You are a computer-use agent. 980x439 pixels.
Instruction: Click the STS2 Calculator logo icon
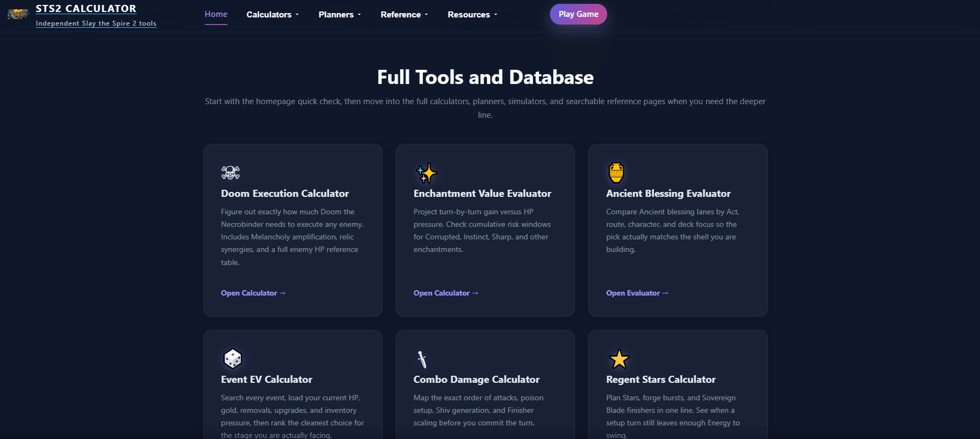17,15
